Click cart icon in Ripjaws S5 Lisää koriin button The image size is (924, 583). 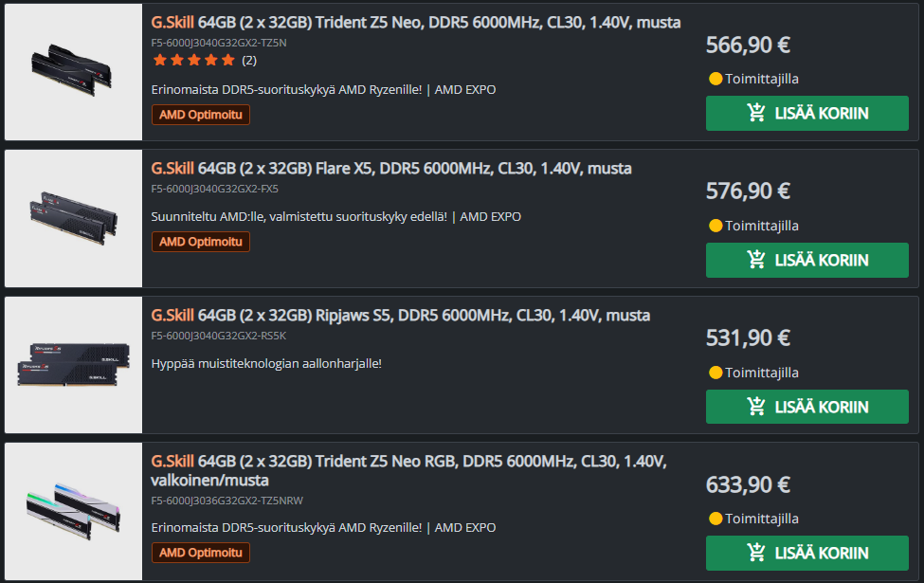point(756,406)
